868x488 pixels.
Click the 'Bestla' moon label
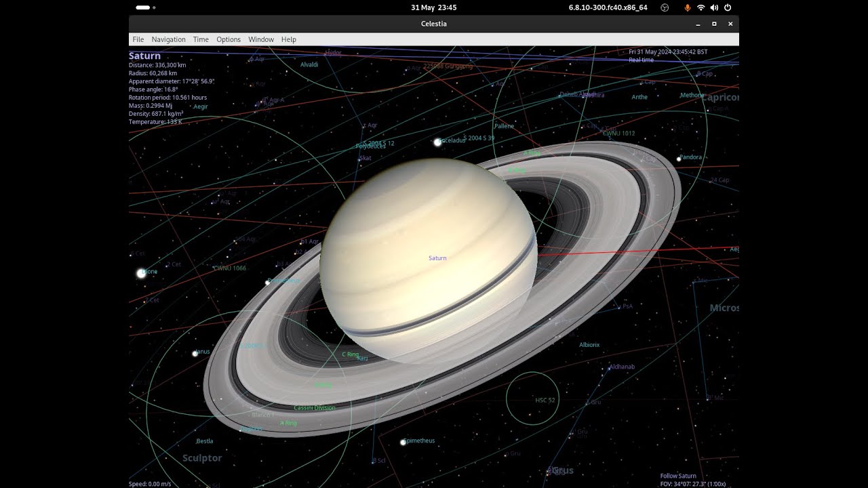(204, 441)
